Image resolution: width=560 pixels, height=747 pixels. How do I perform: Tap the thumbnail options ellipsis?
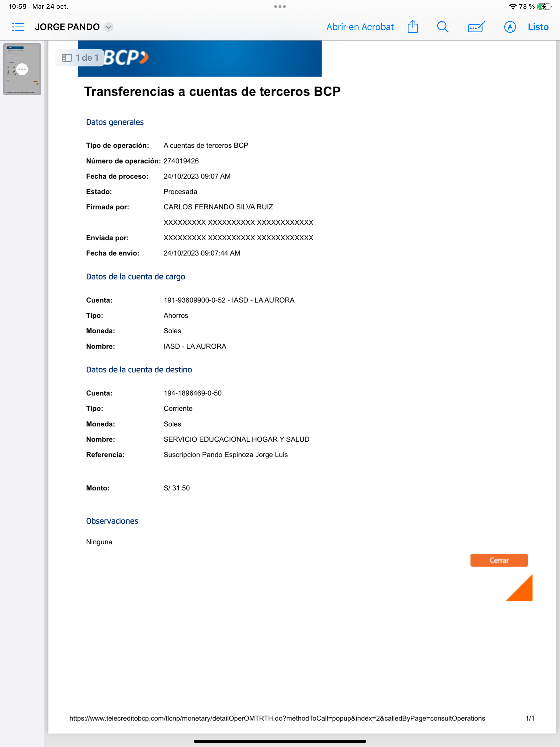(x=22, y=69)
